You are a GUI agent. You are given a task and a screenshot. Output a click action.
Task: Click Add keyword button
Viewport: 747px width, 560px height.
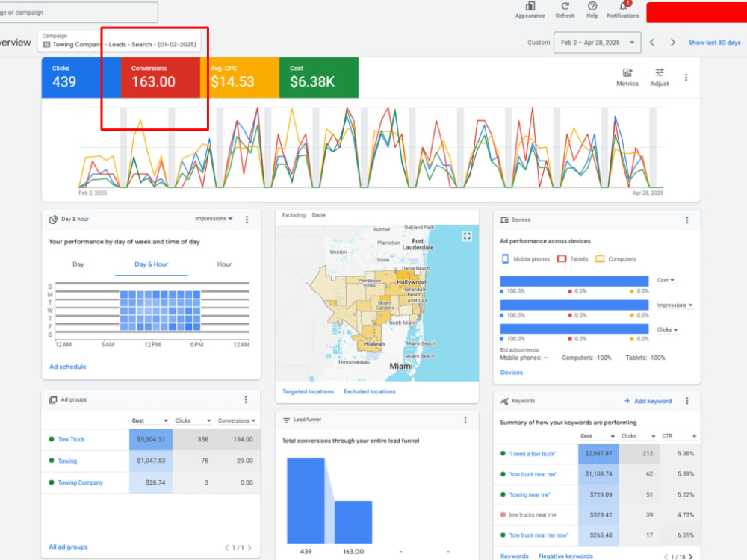pyautogui.click(x=648, y=401)
